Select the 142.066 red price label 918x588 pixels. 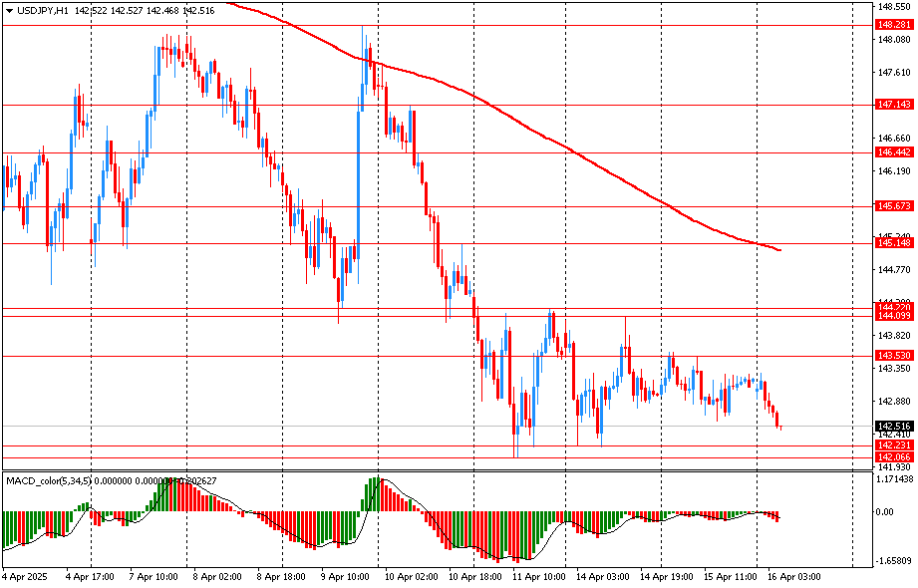(893, 456)
